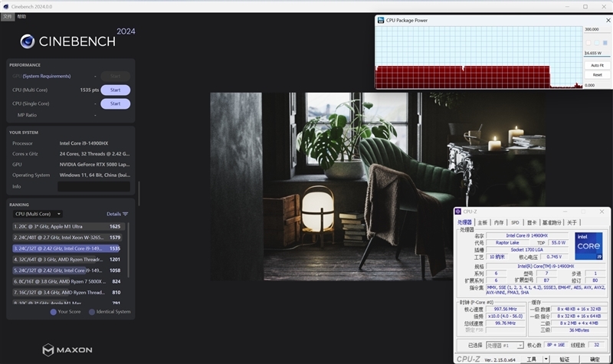The height and width of the screenshot is (364, 613).
Task: Open the 处理器 #1 selection dropdown
Action: 505,346
